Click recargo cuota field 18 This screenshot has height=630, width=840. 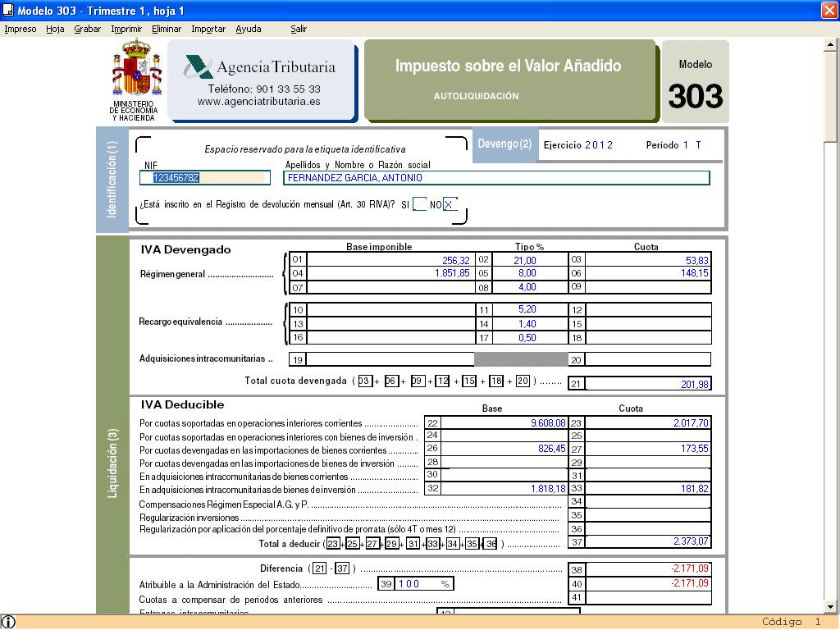[648, 337]
